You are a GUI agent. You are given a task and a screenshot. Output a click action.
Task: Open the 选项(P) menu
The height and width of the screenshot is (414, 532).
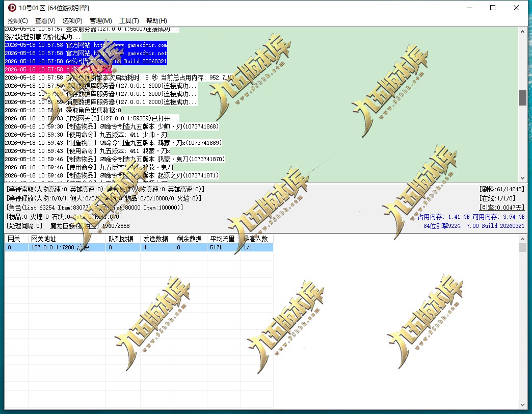[x=72, y=21]
